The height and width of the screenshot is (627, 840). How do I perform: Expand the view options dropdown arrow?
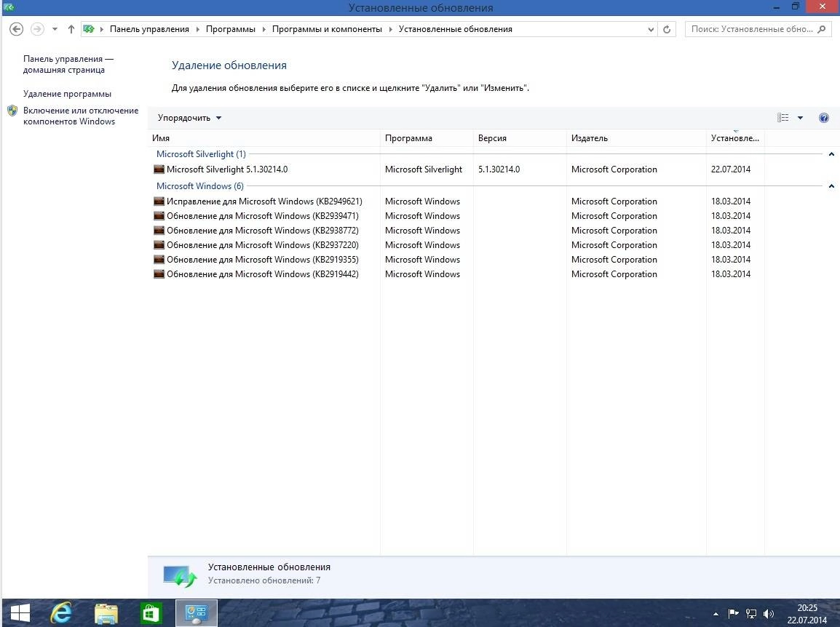click(x=801, y=118)
